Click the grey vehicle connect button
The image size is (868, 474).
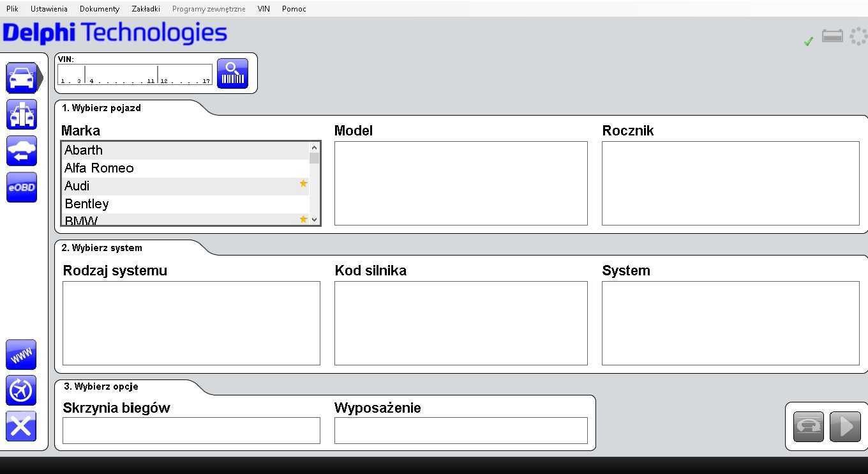tap(809, 427)
